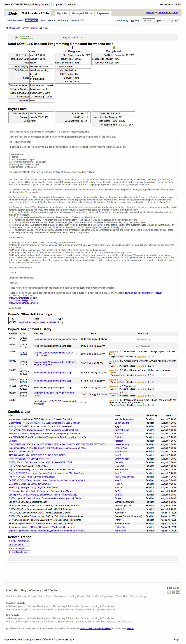Click the Sign In link
Screen dimensions: 186x644
tap(150, 13)
